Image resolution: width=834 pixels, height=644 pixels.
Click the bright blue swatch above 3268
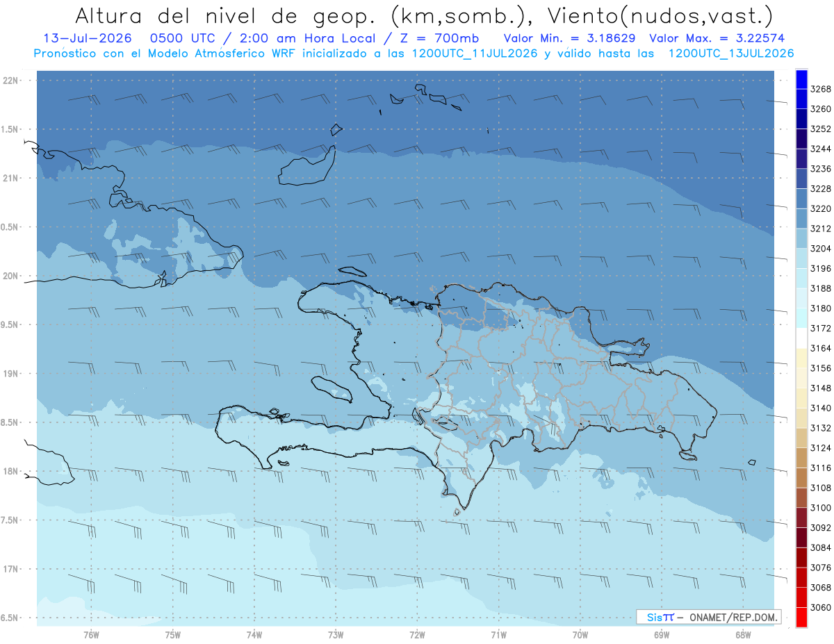tap(801, 79)
